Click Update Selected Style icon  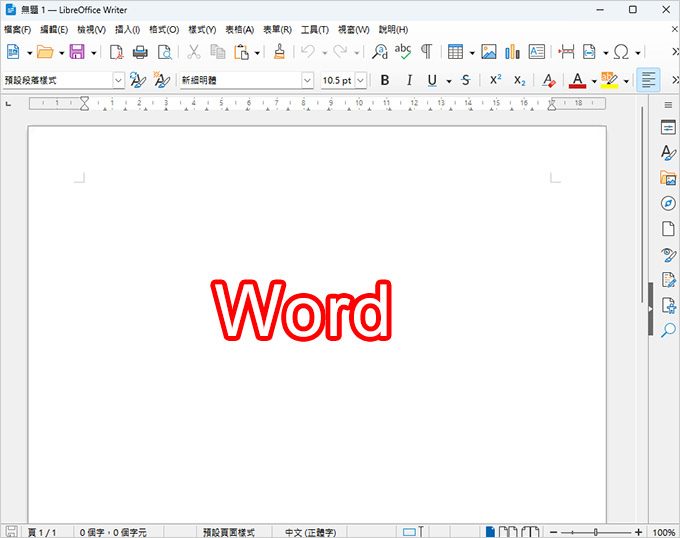pyautogui.click(x=137, y=80)
